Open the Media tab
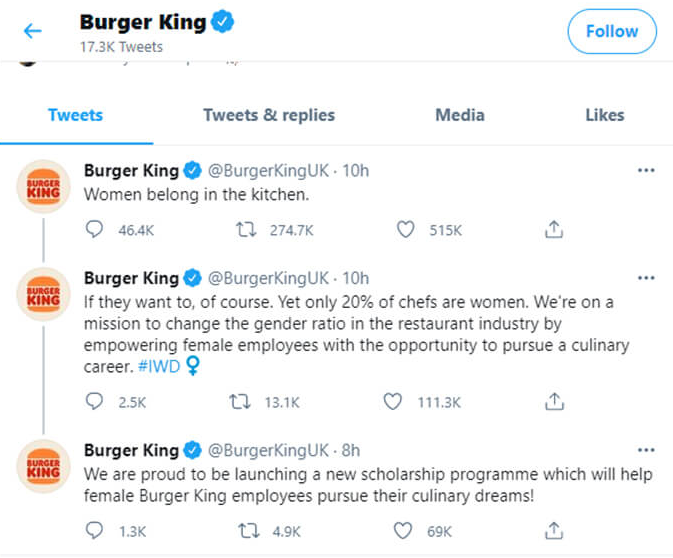 point(460,115)
